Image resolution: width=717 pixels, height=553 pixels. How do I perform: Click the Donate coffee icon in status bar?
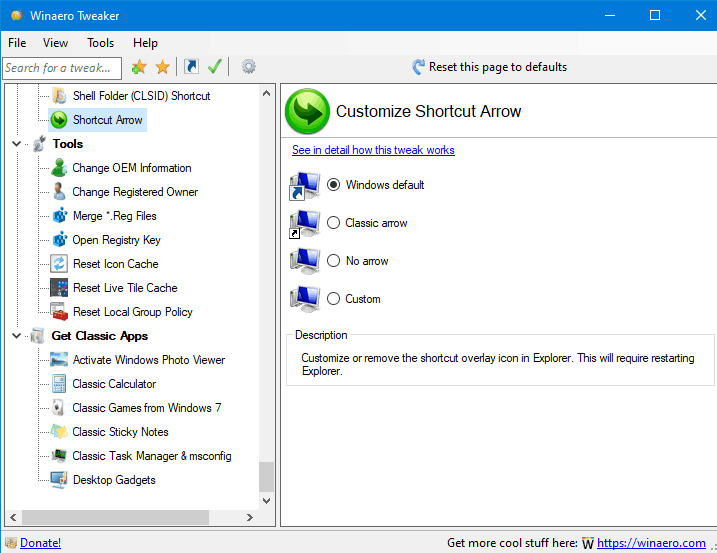coord(11,543)
